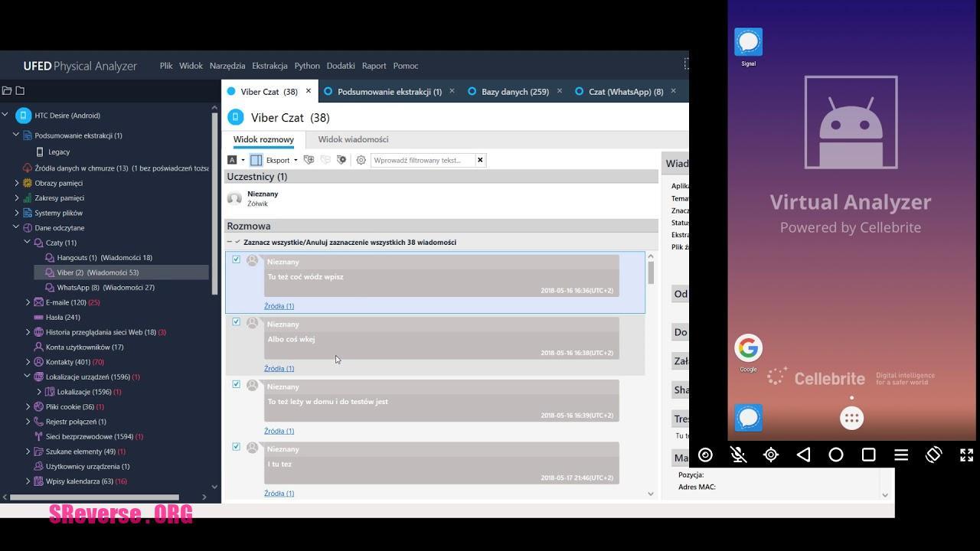
Task: Expand the Systemy plików tree node
Action: point(16,213)
